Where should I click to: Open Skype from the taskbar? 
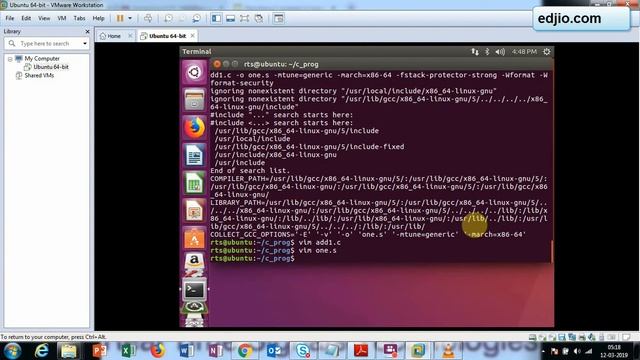(302, 351)
